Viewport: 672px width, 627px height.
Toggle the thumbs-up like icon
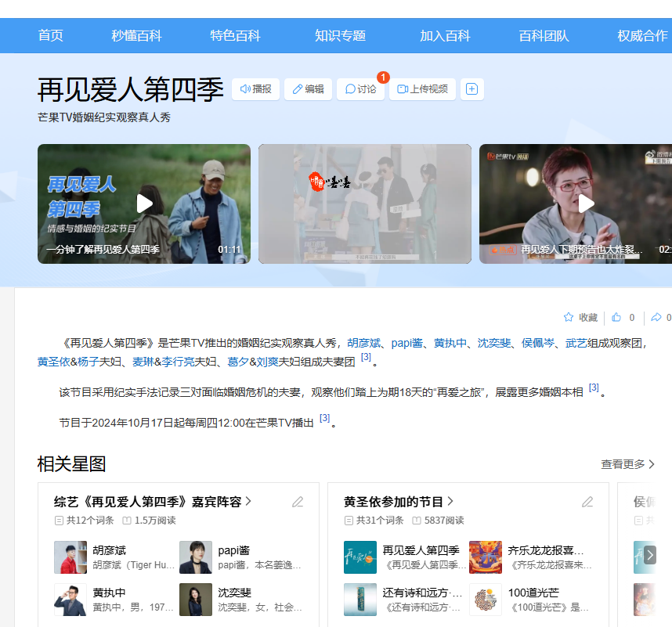coord(616,317)
